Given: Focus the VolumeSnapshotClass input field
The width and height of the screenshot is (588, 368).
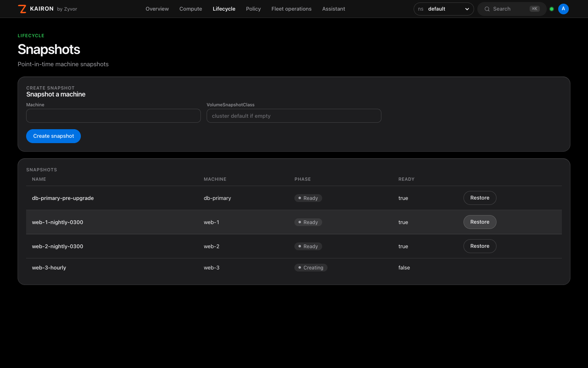Looking at the screenshot, I should [294, 116].
